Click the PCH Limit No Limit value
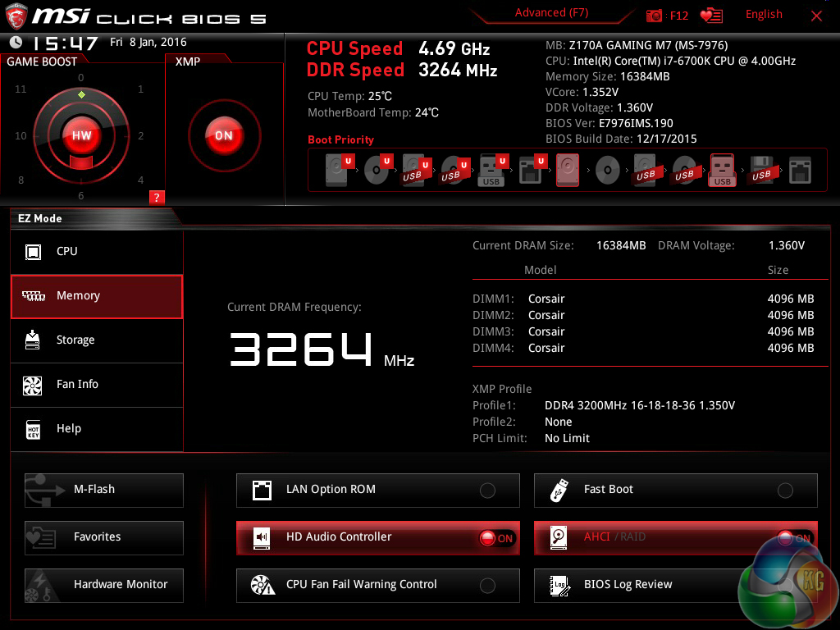 (x=567, y=438)
